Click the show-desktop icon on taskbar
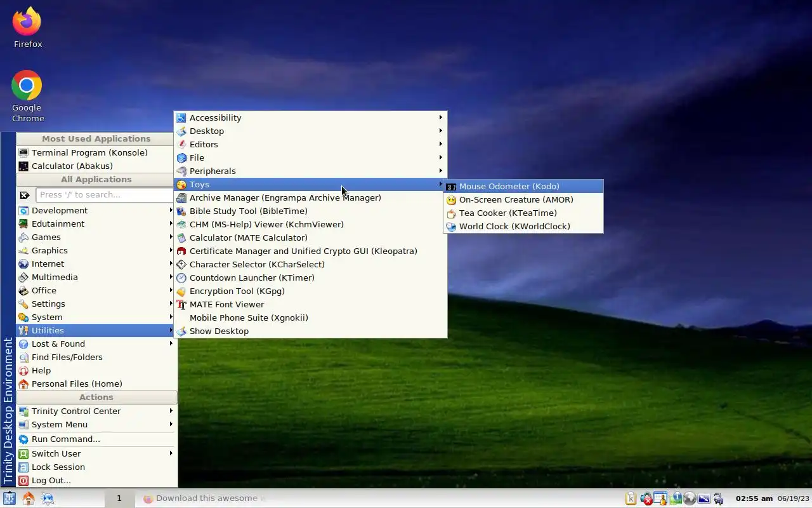The width and height of the screenshot is (812, 508). (x=48, y=498)
